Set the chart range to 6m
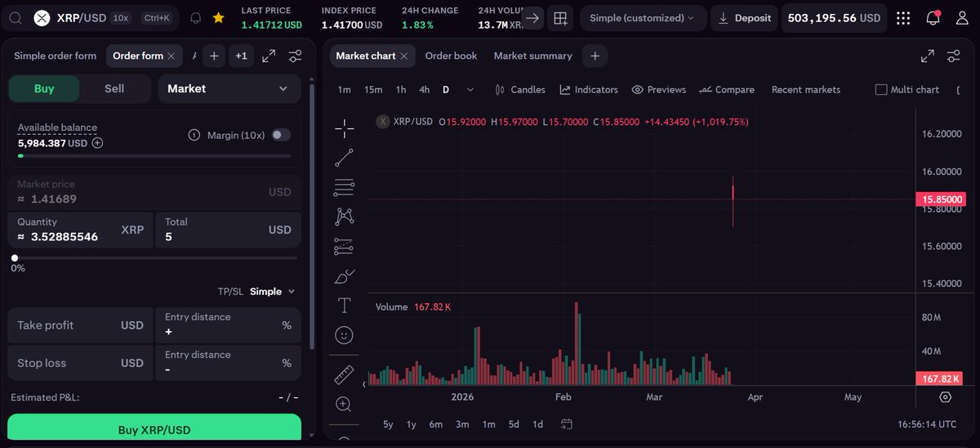The width and height of the screenshot is (980, 448). [435, 424]
